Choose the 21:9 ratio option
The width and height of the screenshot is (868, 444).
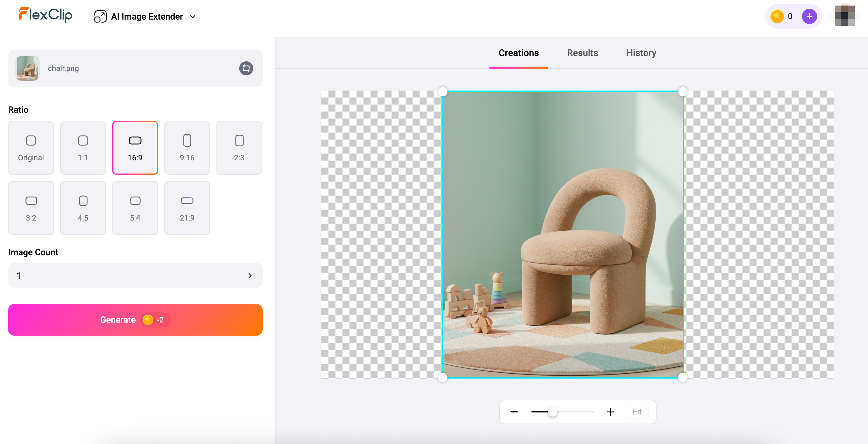(x=187, y=208)
